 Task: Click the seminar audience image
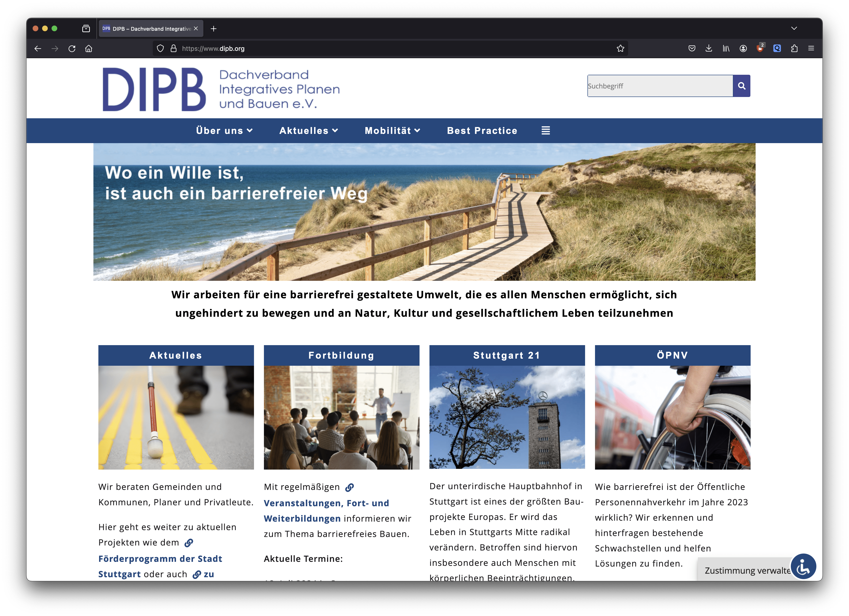point(341,417)
